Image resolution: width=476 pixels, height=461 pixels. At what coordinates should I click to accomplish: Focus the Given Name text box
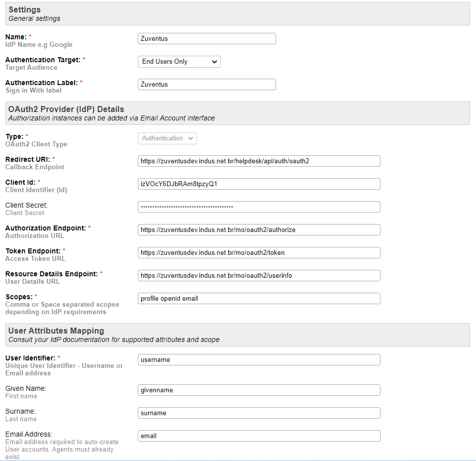(259, 390)
